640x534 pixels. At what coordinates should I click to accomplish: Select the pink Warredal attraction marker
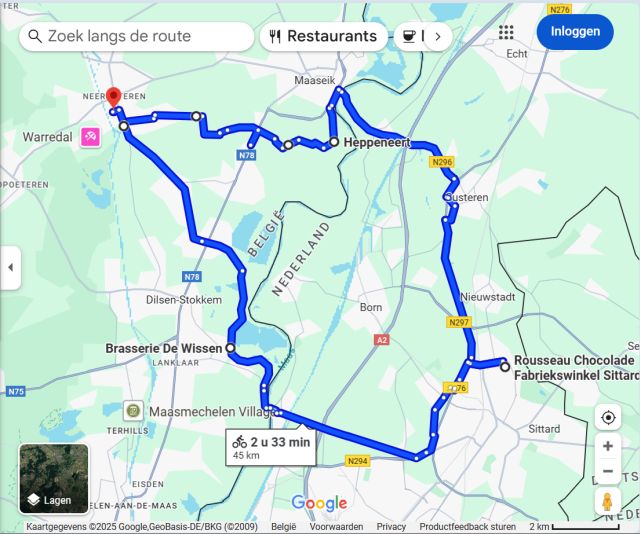click(x=91, y=137)
